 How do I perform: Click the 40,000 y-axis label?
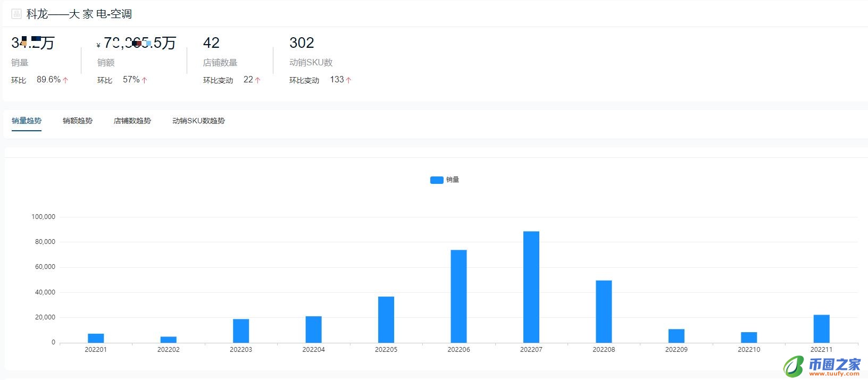tap(45, 292)
